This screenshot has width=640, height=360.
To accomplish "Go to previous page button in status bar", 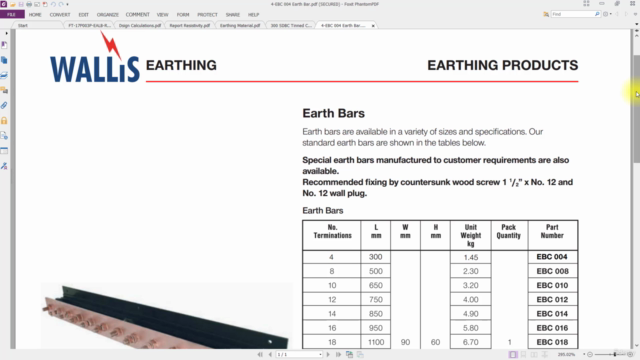I will [x=270, y=355].
